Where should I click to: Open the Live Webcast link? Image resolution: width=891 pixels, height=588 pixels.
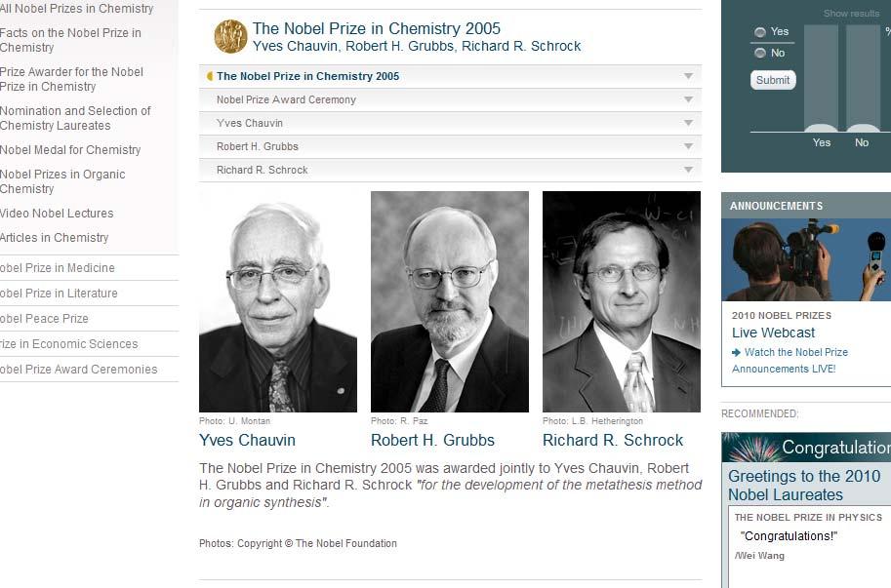pos(773,333)
